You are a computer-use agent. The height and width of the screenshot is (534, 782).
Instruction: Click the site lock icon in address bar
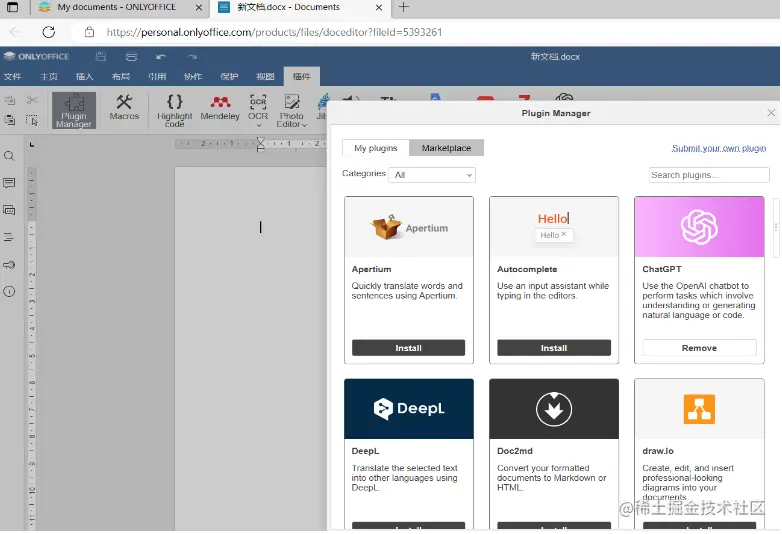pos(89,32)
